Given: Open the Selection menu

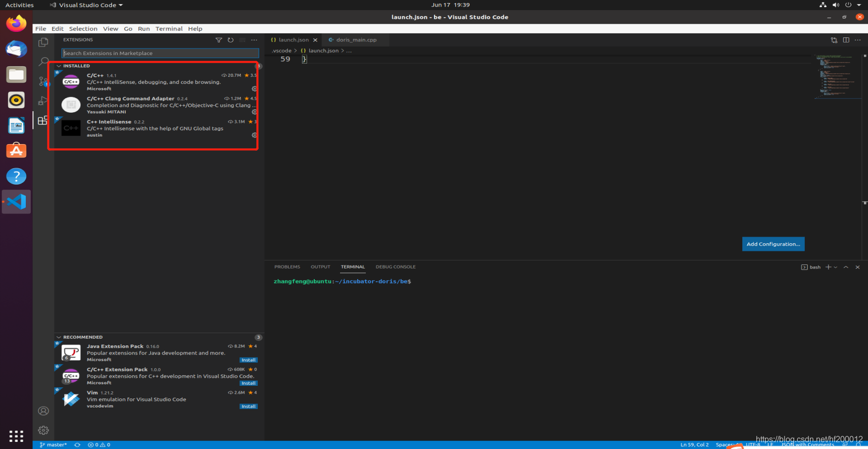Looking at the screenshot, I should click(x=83, y=29).
